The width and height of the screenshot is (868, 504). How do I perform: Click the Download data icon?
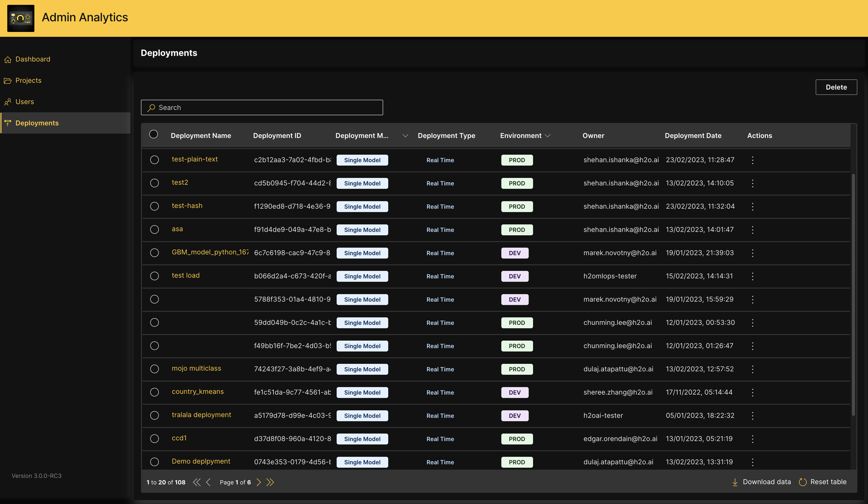tap(735, 482)
